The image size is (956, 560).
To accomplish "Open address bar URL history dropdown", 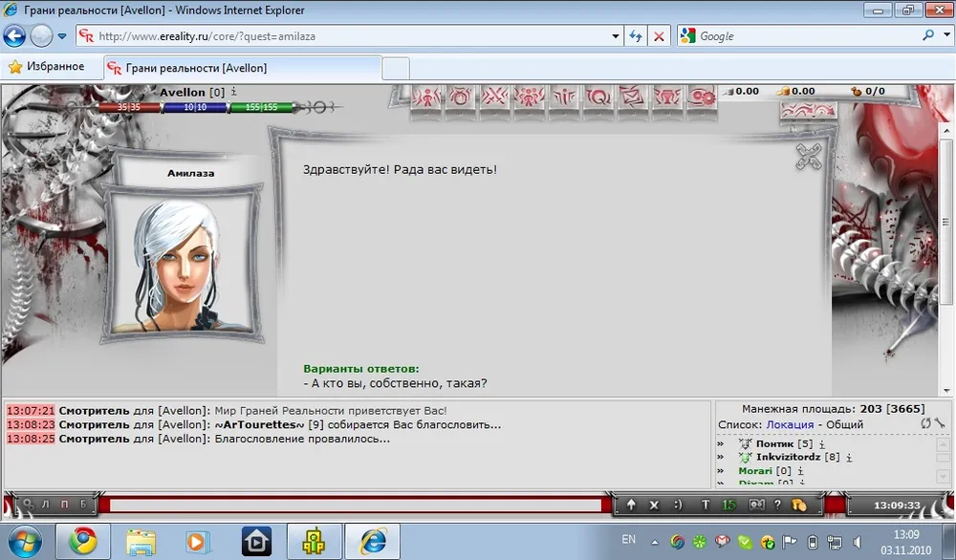I will [616, 36].
